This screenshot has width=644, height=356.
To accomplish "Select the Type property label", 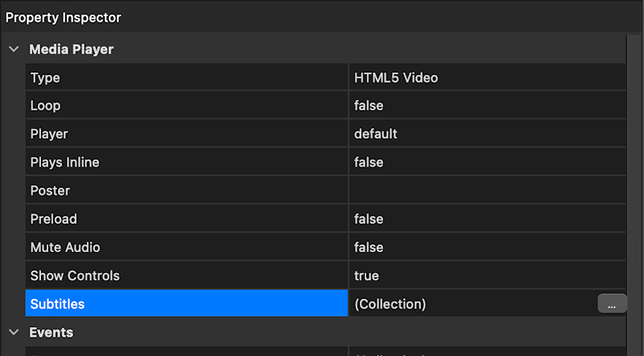I will coord(45,78).
